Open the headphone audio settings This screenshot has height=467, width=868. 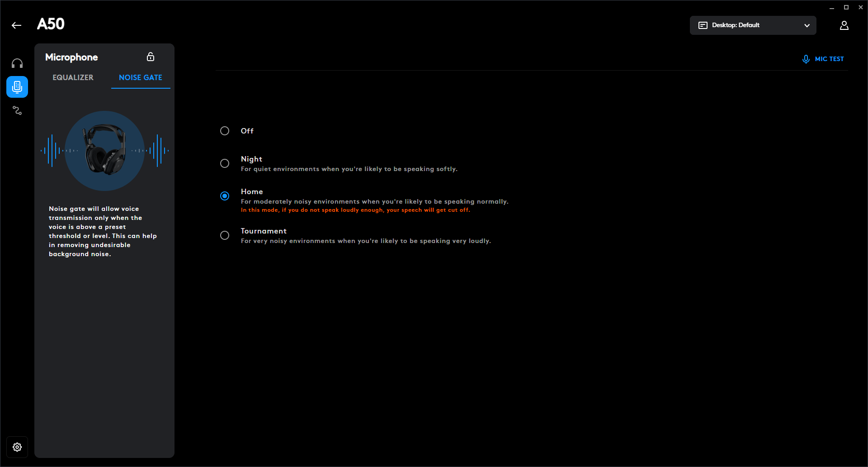[17, 63]
